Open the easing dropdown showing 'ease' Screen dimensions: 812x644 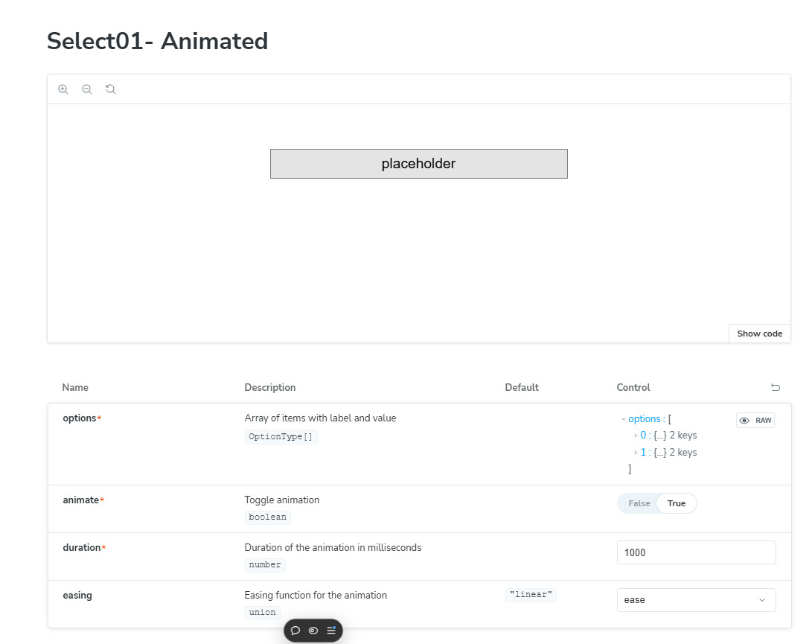696,600
